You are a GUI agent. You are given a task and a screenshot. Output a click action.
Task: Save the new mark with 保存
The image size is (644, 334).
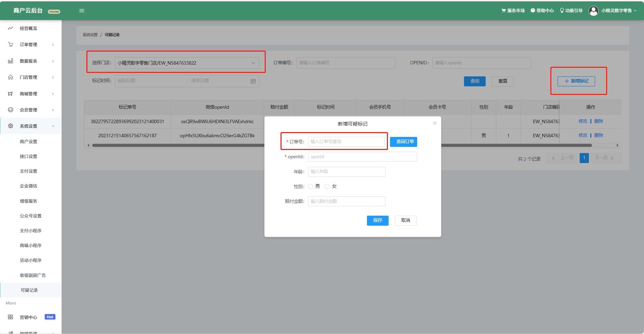pyautogui.click(x=378, y=220)
